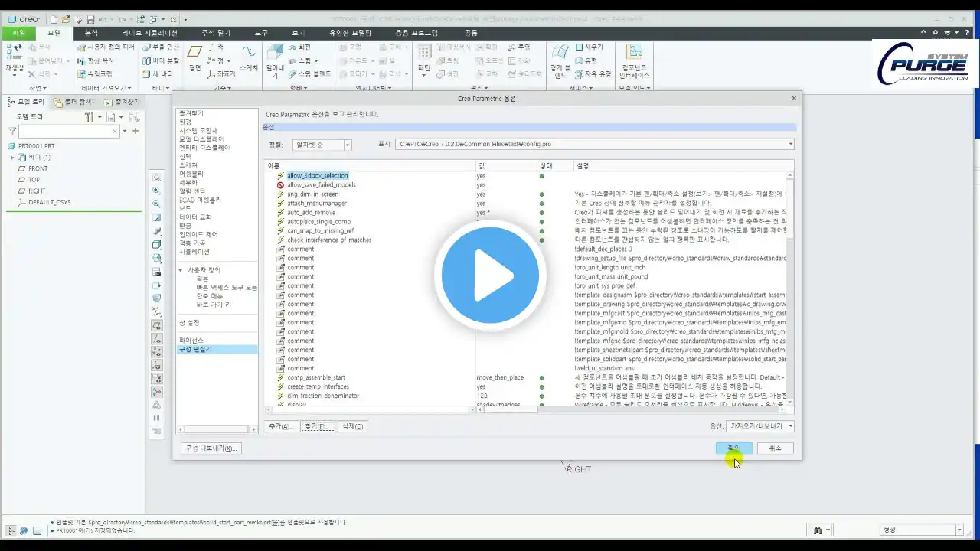Image resolution: width=980 pixels, height=551 pixels.
Task: Select the Plane (평면) datum tool
Action: tap(195, 58)
